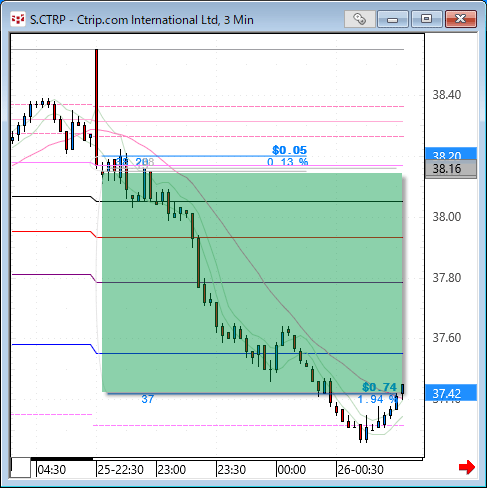Viewport: 487px width, 488px height.
Task: Click the 37.42 blue price marker
Action: click(x=451, y=393)
